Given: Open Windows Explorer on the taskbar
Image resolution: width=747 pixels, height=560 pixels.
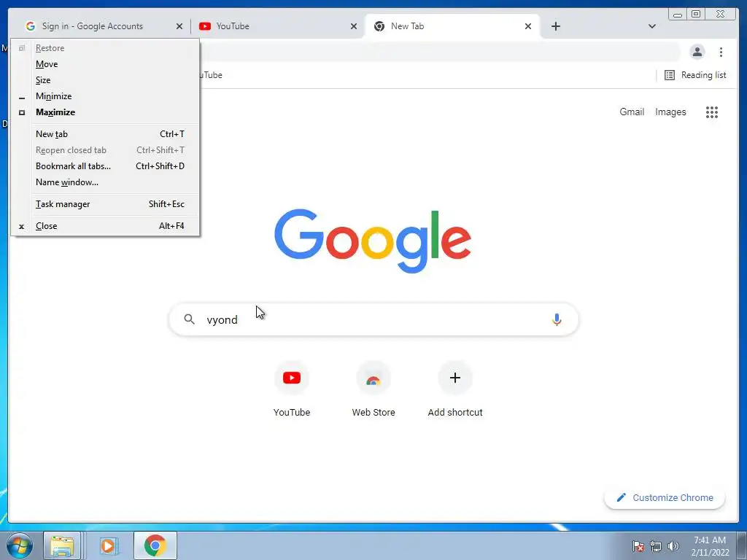Looking at the screenshot, I should 62,545.
